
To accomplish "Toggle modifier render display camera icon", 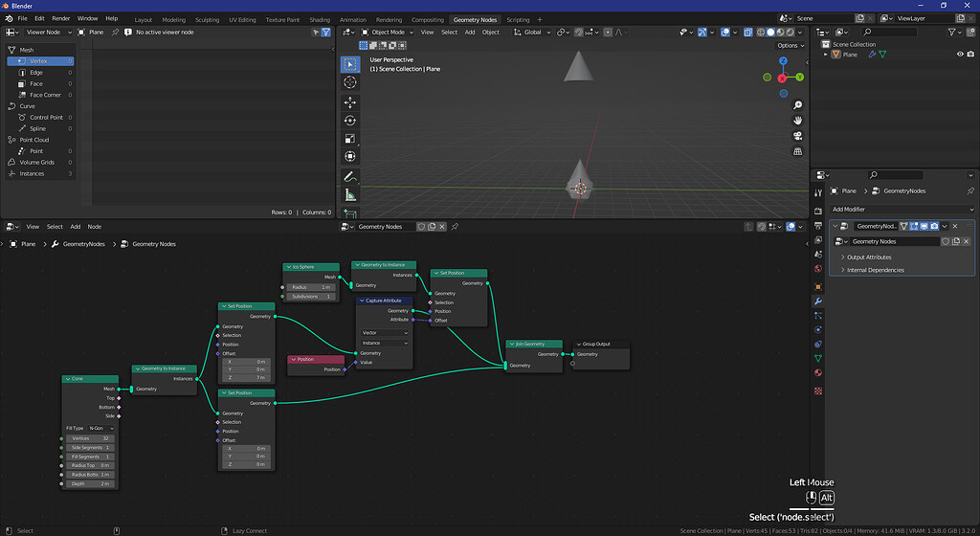I will (934, 226).
